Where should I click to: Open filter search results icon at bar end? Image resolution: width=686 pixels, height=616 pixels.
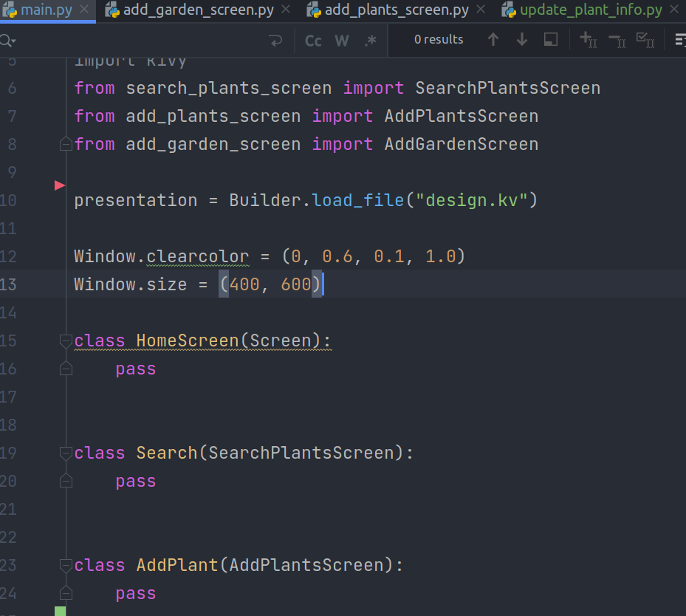coord(680,40)
